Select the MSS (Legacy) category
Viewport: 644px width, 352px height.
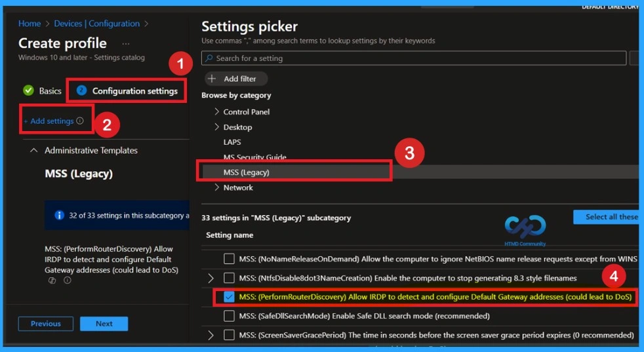[247, 172]
